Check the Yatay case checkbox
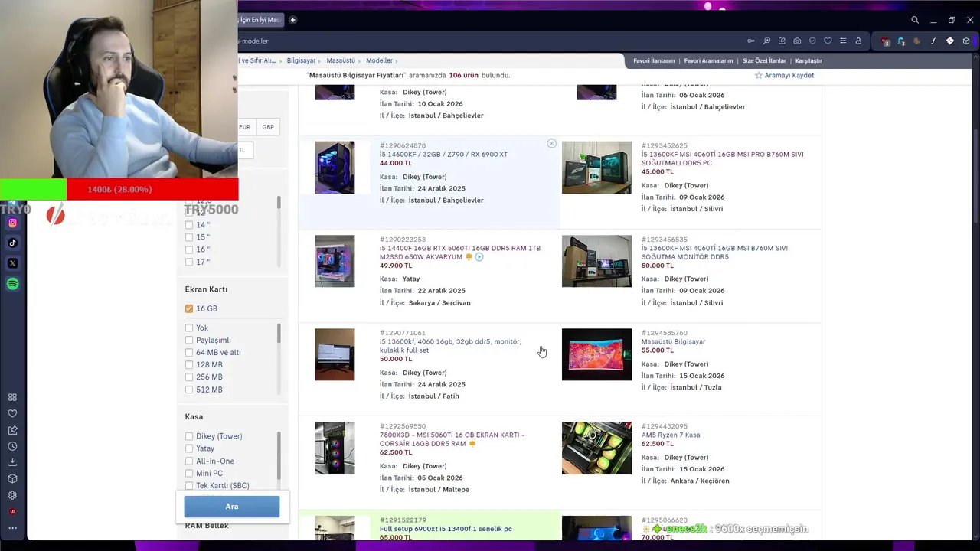Viewport: 980px width, 551px height. click(x=189, y=448)
